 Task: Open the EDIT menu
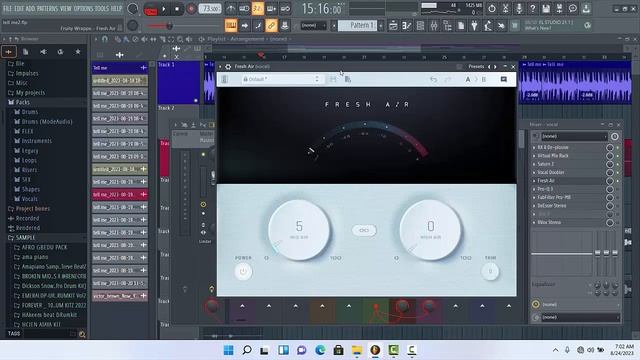tap(20, 8)
